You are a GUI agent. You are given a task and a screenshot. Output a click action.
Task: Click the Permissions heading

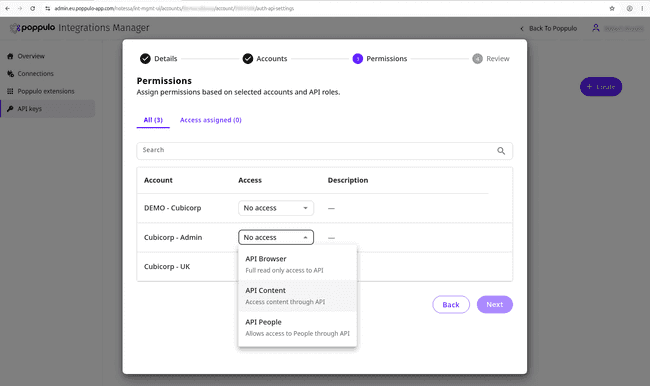[164, 80]
